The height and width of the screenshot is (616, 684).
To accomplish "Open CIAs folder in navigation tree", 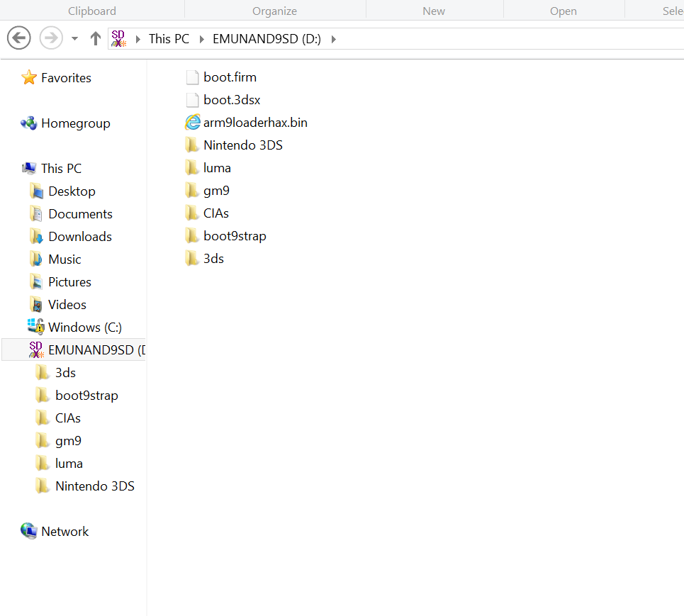I will tap(68, 418).
